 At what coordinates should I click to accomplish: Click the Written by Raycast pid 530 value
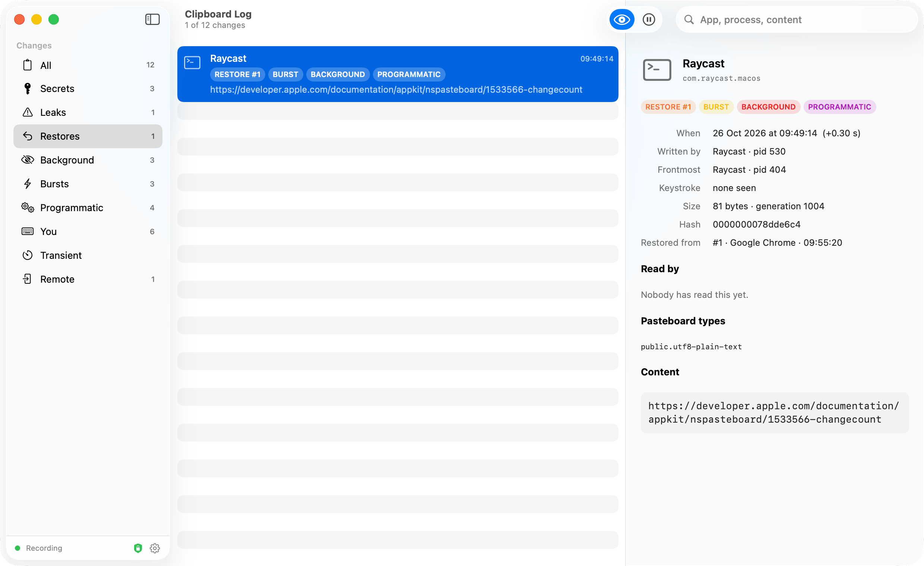749,152
